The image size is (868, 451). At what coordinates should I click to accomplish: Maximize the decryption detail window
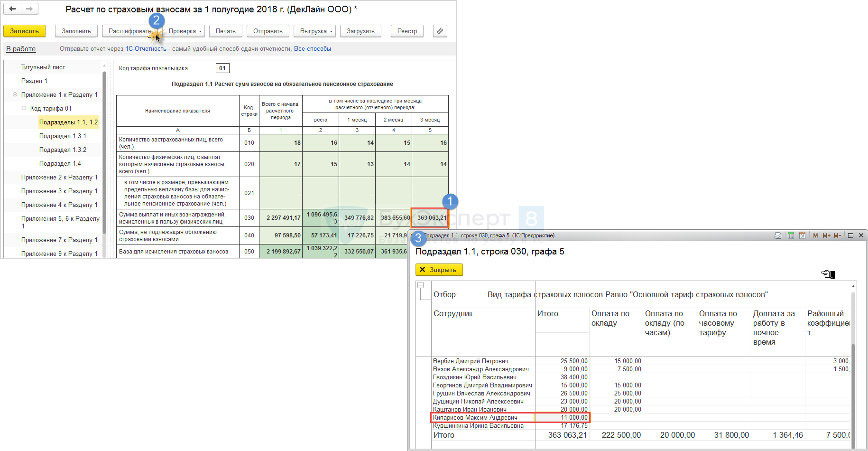point(850,235)
